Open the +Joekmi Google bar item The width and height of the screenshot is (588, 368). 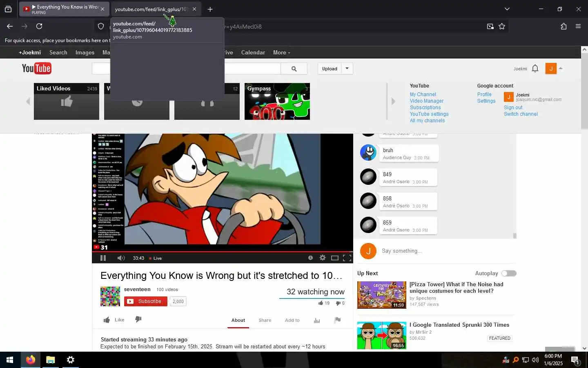click(x=30, y=52)
